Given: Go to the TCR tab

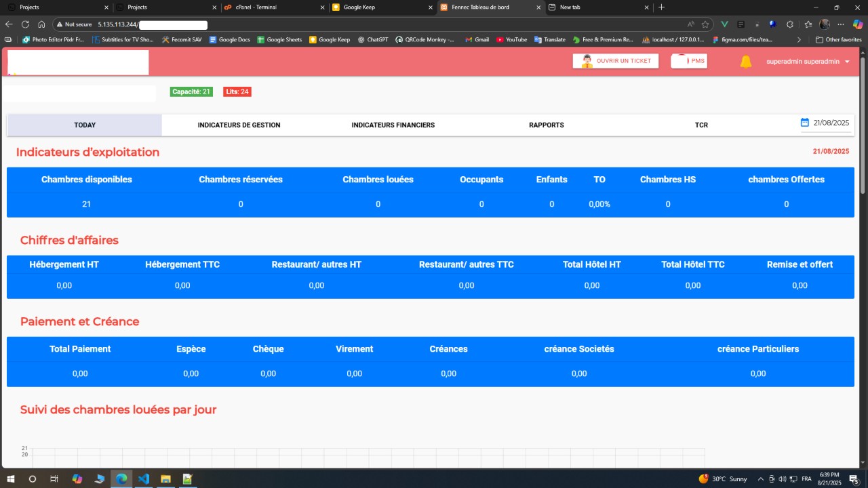Looking at the screenshot, I should pyautogui.click(x=701, y=125).
